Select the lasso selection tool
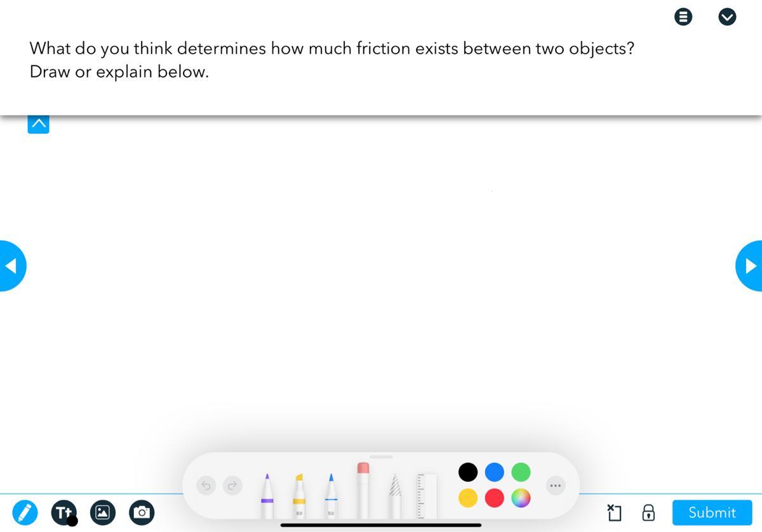 (395, 496)
